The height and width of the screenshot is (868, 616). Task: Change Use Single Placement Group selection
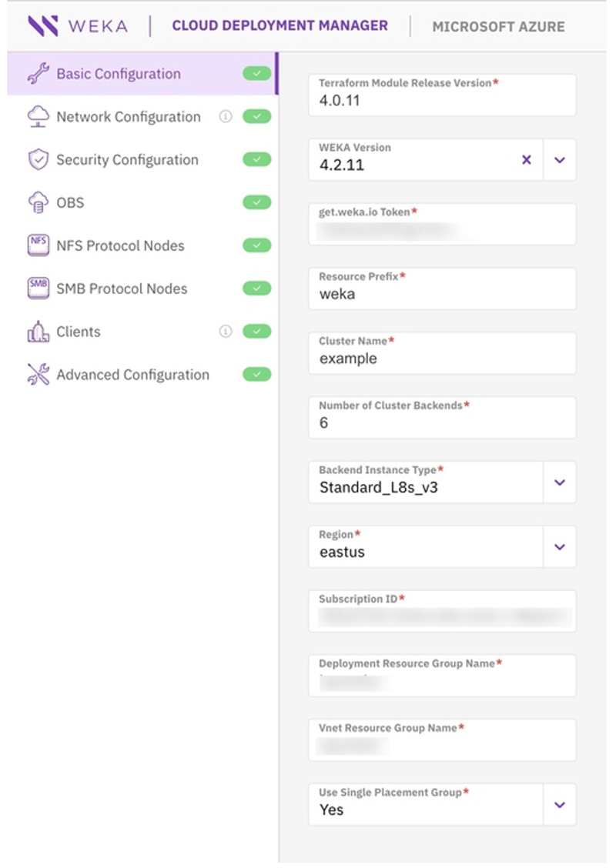pyautogui.click(x=560, y=805)
